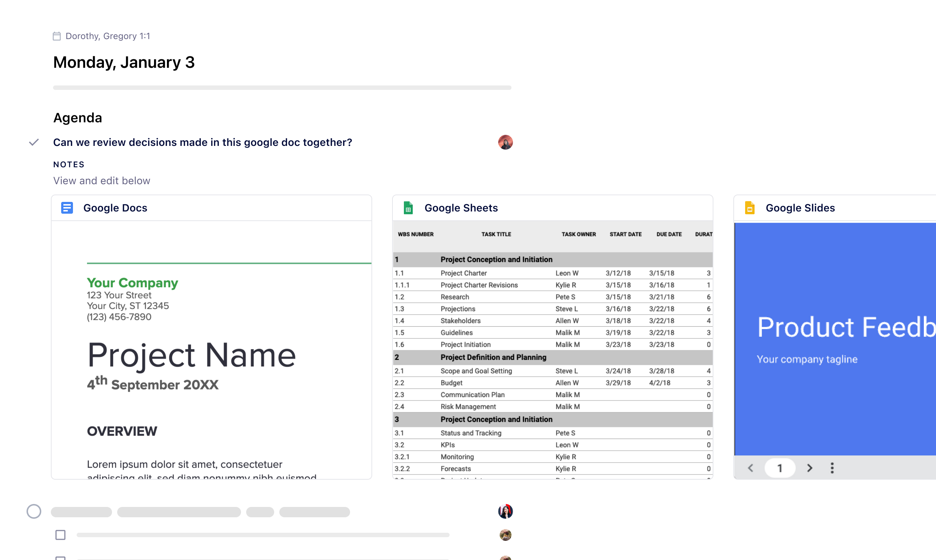Click the Google Slides file icon

[x=750, y=208]
